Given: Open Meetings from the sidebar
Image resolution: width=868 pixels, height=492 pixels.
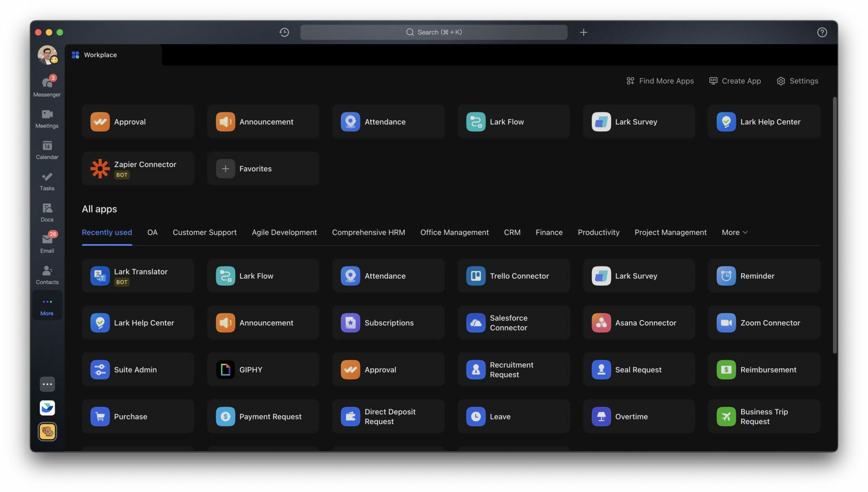Looking at the screenshot, I should [x=47, y=118].
